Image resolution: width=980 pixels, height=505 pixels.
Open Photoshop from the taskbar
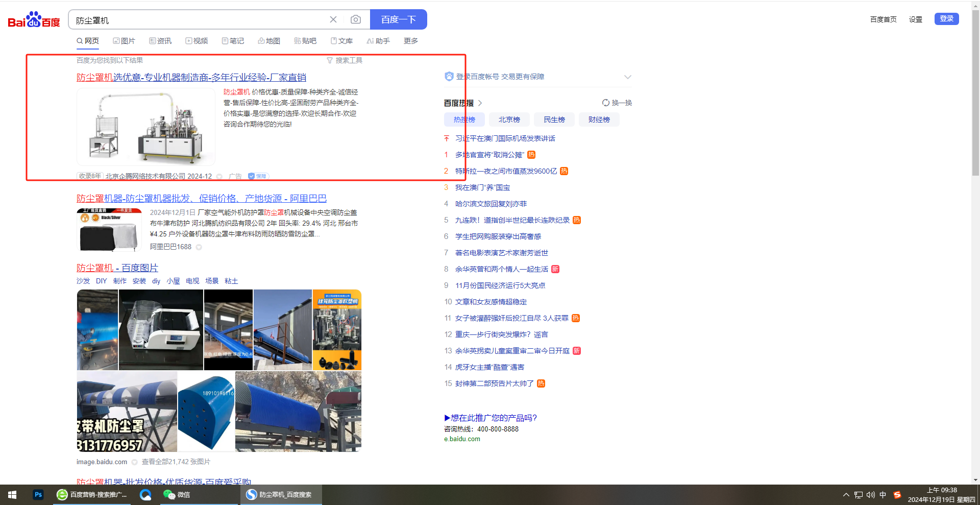38,494
